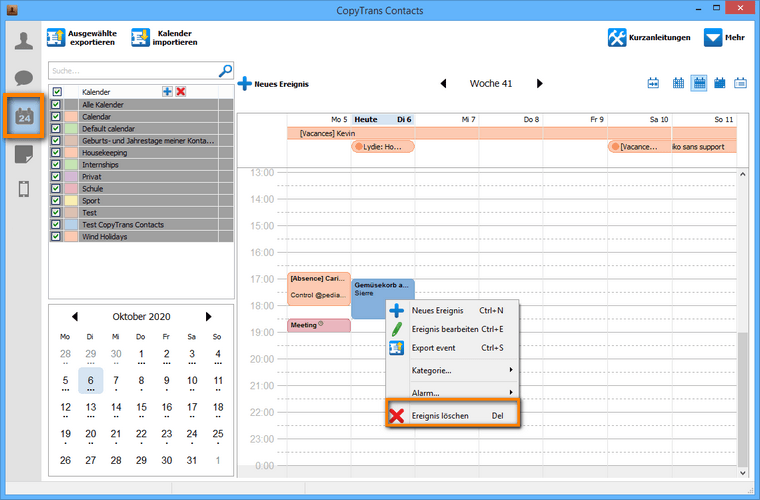Select Export event menu entry
Image resolution: width=760 pixels, height=500 pixels.
(x=452, y=347)
